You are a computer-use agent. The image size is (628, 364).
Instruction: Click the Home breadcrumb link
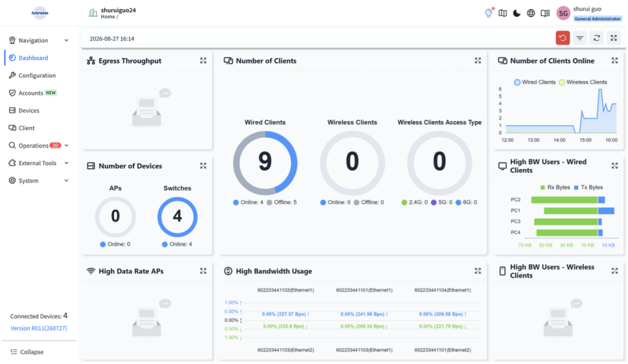108,17
